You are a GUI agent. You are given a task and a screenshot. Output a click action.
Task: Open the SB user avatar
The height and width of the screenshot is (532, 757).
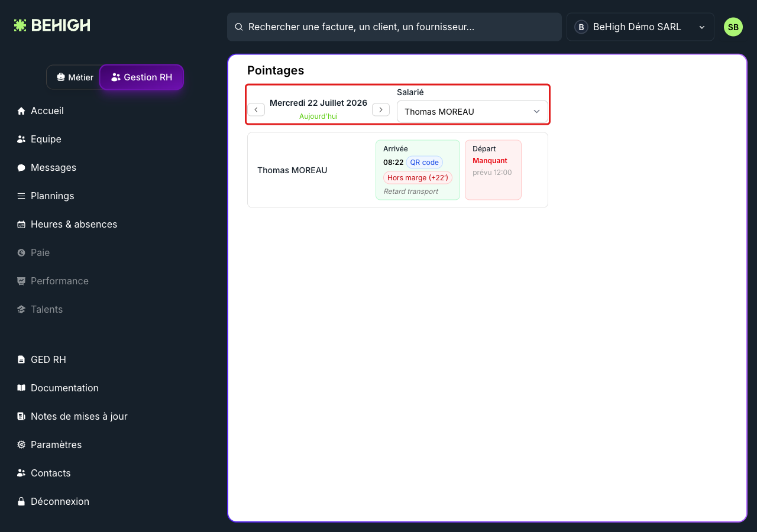coord(733,27)
